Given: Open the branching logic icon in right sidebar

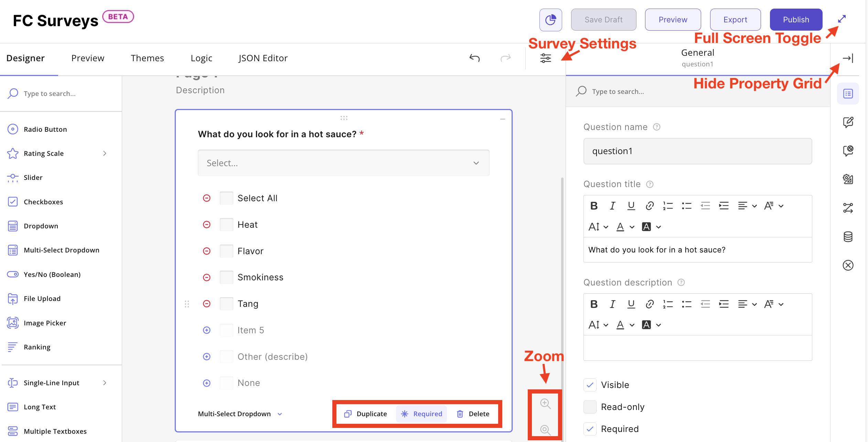Looking at the screenshot, I should pyautogui.click(x=848, y=208).
